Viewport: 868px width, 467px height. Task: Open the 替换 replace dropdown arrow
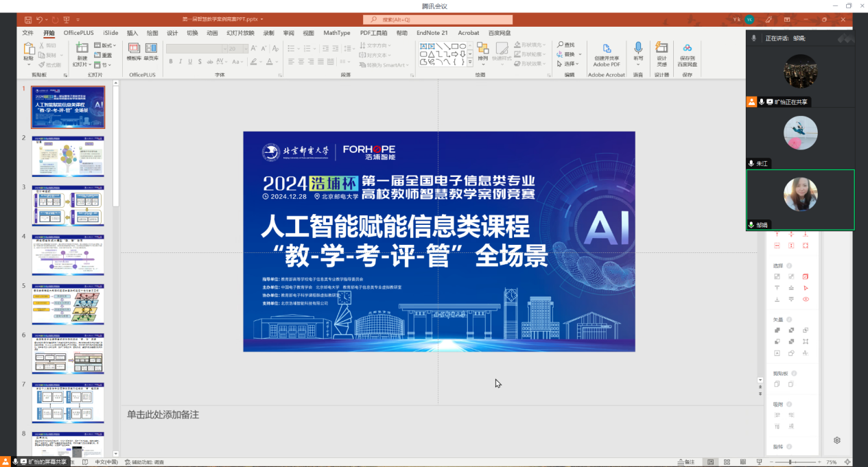click(x=580, y=54)
